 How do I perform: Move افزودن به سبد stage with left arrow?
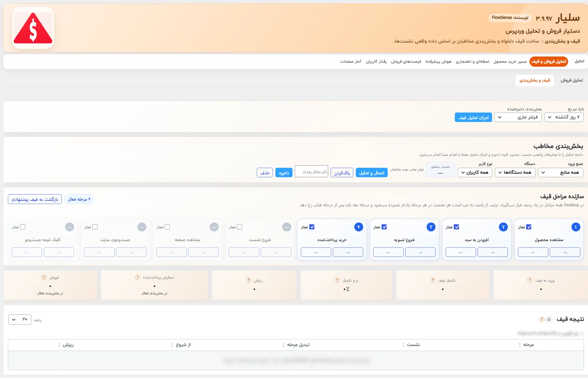point(461,252)
